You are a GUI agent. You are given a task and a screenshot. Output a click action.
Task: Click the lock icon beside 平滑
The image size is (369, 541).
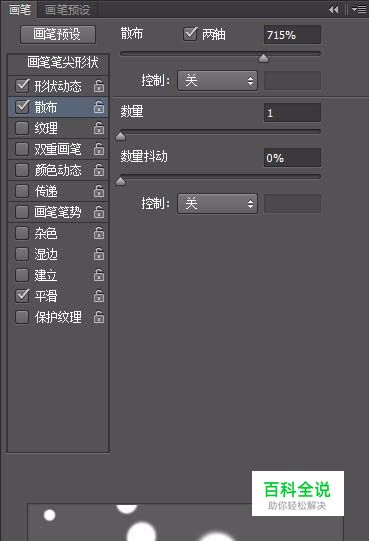[x=99, y=296]
